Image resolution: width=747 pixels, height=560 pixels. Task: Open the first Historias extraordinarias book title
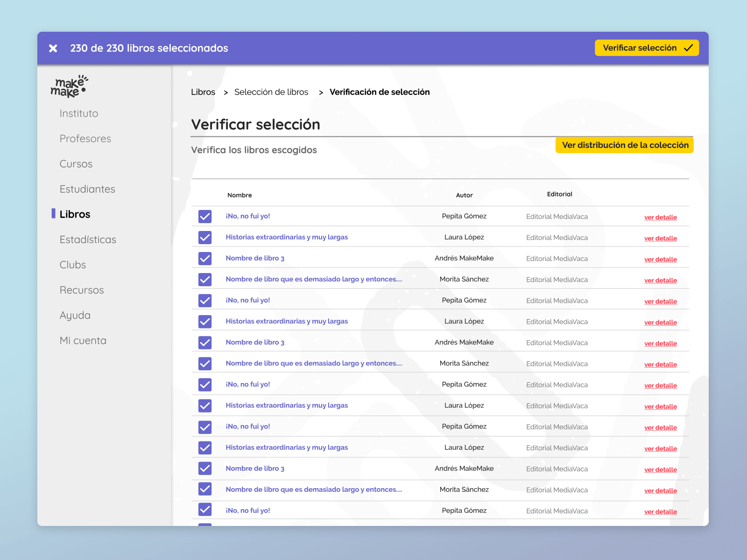pos(287,237)
